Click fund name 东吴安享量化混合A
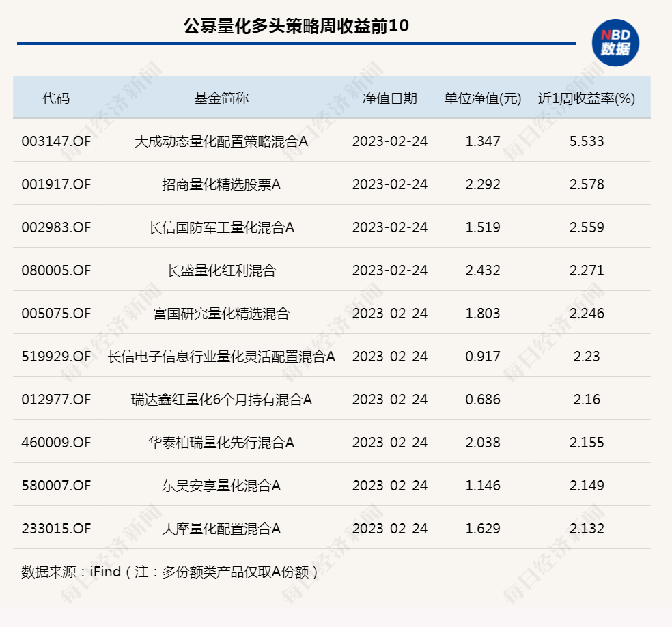Screen dimensions: 672x627 pos(221,486)
